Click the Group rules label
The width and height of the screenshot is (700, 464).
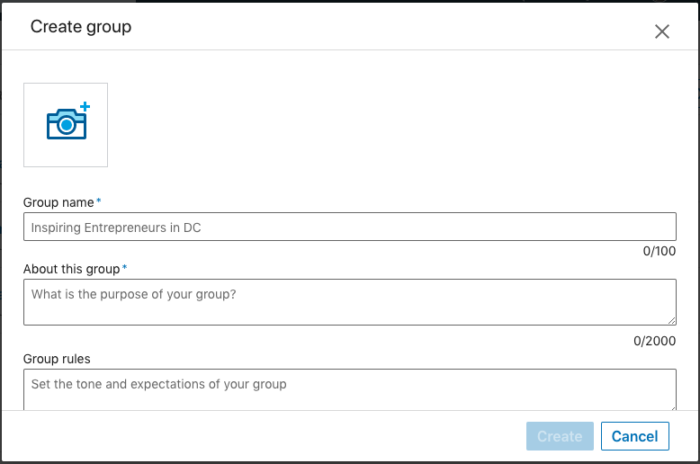(55, 357)
